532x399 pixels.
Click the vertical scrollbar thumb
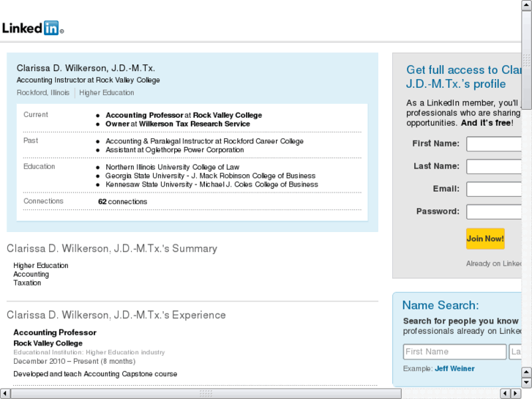527,60
